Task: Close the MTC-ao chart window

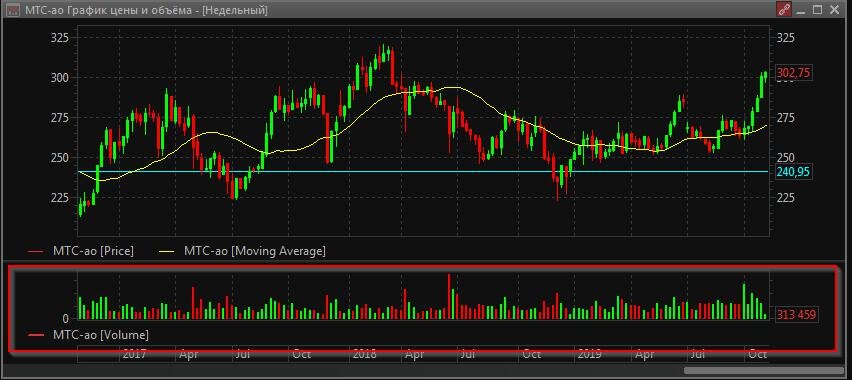Action: point(834,10)
